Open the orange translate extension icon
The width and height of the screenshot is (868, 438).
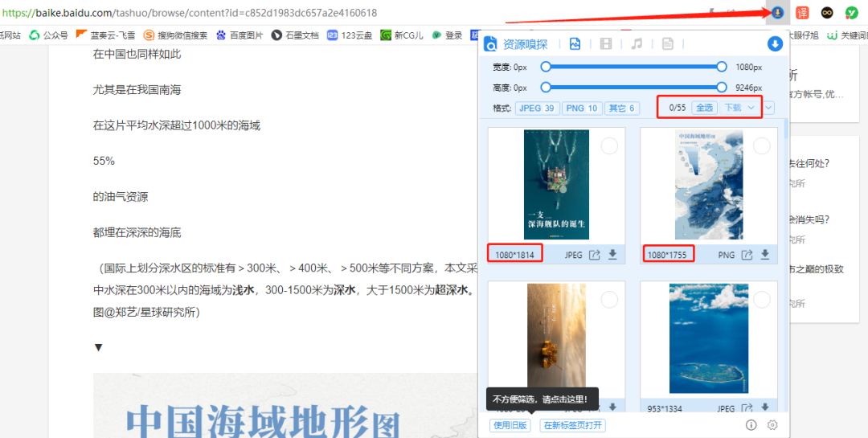pyautogui.click(x=802, y=13)
